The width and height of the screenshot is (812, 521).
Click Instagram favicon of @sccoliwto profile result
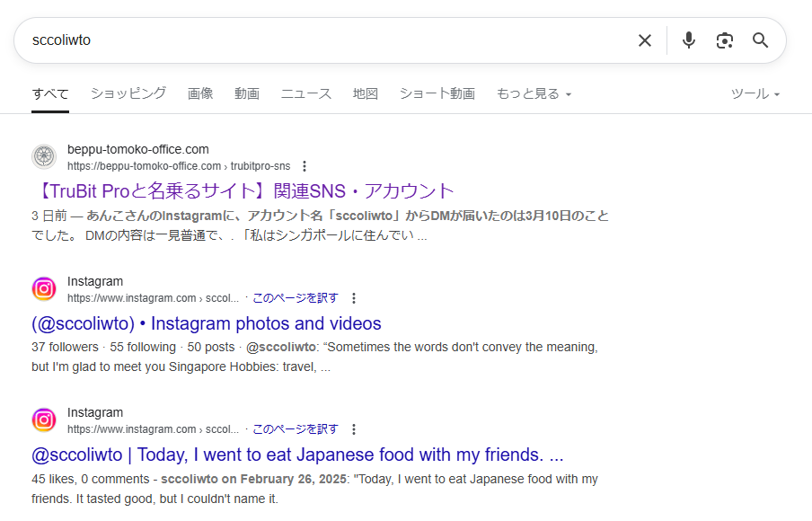pos(44,288)
